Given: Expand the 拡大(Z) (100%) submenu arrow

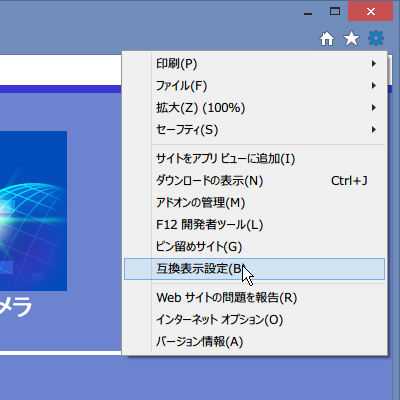Looking at the screenshot, I should click(374, 108).
